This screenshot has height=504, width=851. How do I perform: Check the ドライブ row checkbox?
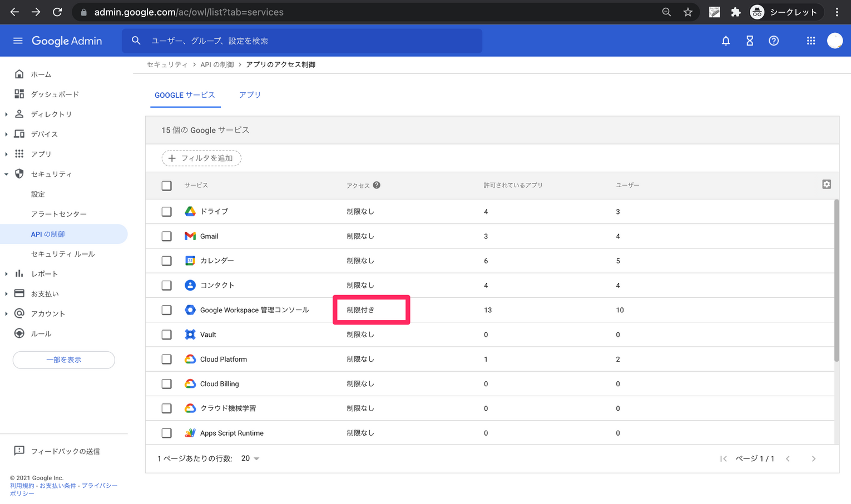[166, 212]
